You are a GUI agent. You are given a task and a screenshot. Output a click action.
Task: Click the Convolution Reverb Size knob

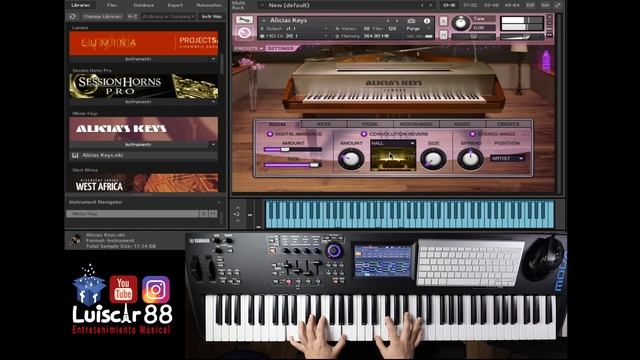pos(433,159)
